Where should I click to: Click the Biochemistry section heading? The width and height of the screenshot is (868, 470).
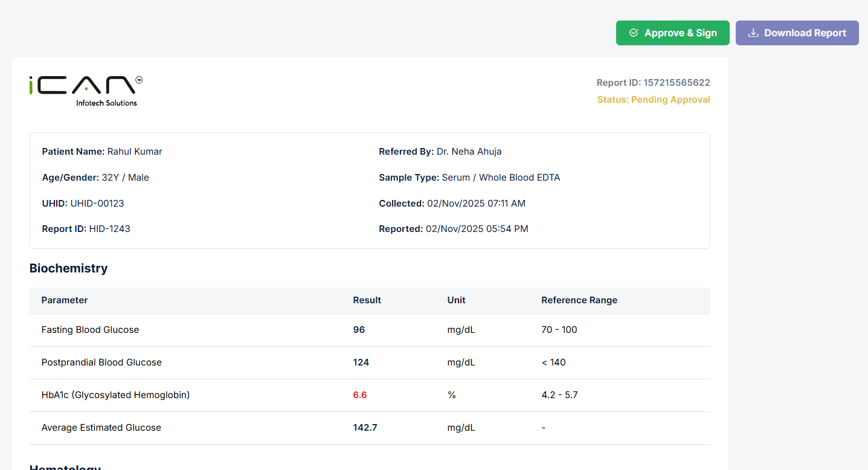[68, 268]
